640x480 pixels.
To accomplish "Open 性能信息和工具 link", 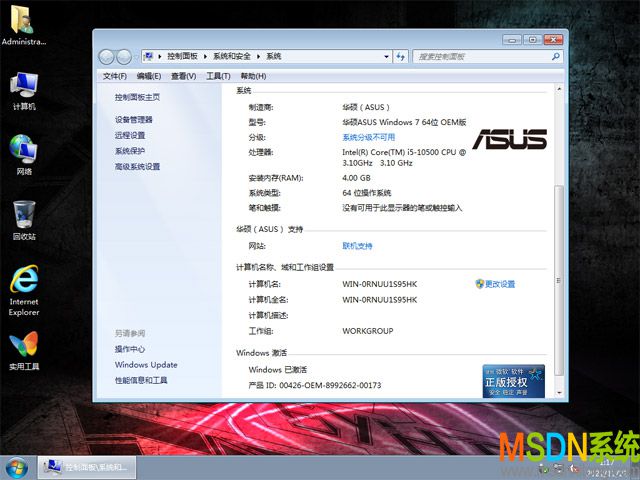I will [x=141, y=380].
